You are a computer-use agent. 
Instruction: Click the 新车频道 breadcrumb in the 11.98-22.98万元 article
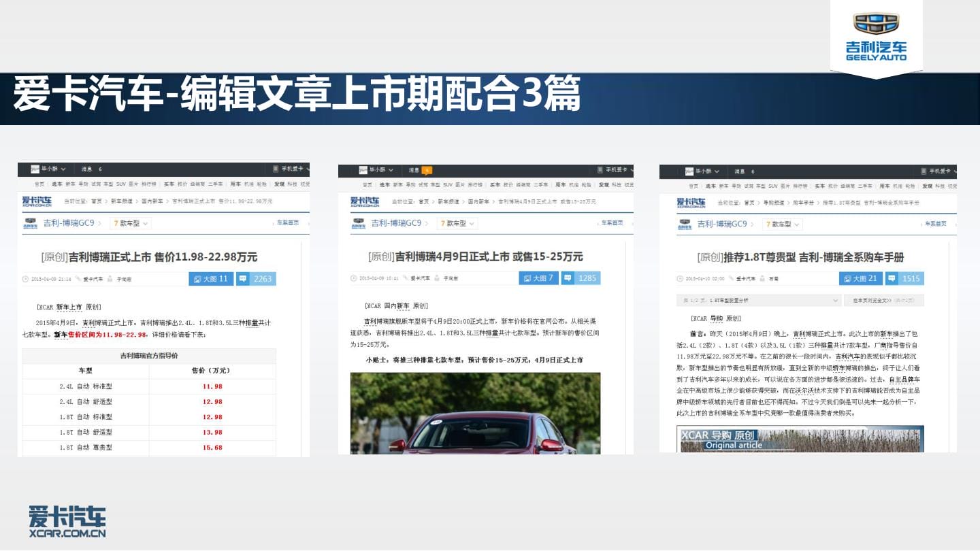click(120, 201)
